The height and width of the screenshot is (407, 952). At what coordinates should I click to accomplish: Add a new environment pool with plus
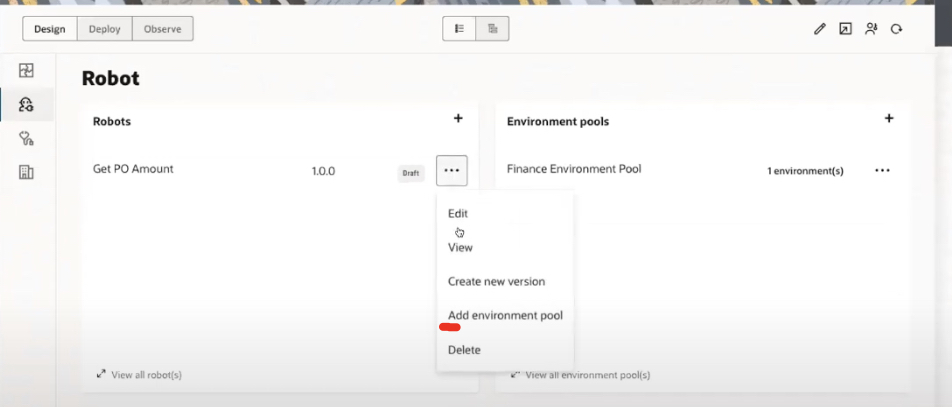[x=889, y=119]
